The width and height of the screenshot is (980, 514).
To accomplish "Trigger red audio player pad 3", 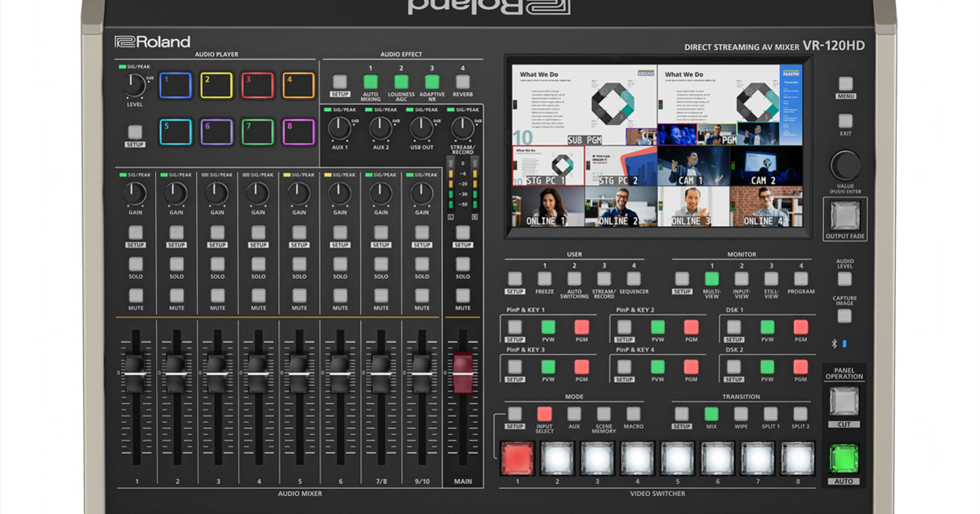I will 257,85.
